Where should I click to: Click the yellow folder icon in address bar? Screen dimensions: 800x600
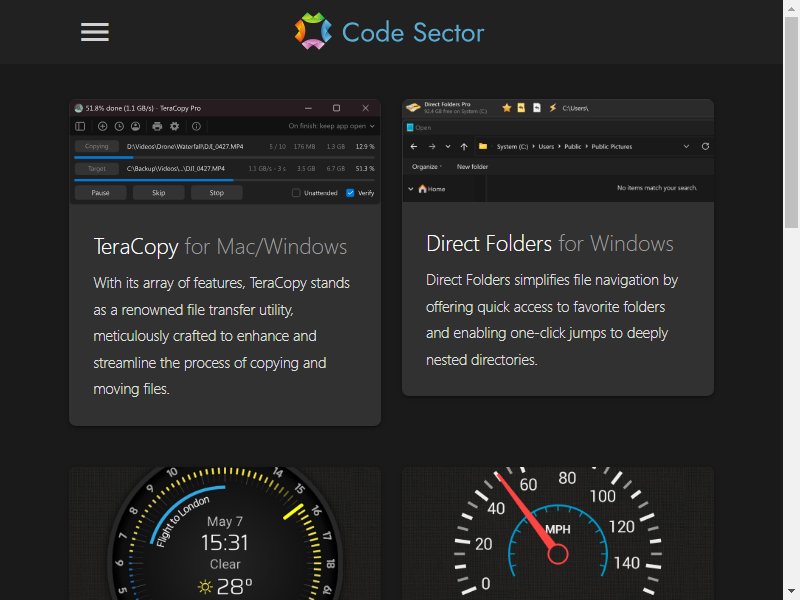click(x=483, y=146)
